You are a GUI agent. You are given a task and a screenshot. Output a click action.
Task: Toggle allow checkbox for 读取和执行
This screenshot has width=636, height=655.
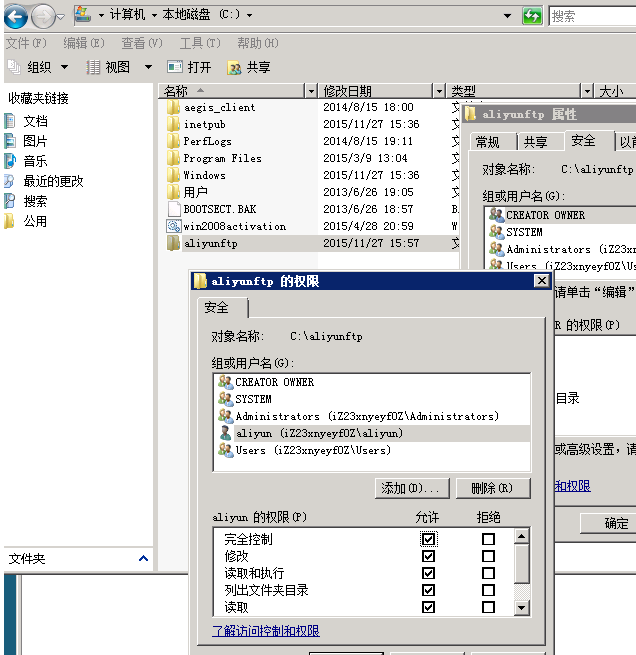[x=428, y=573]
